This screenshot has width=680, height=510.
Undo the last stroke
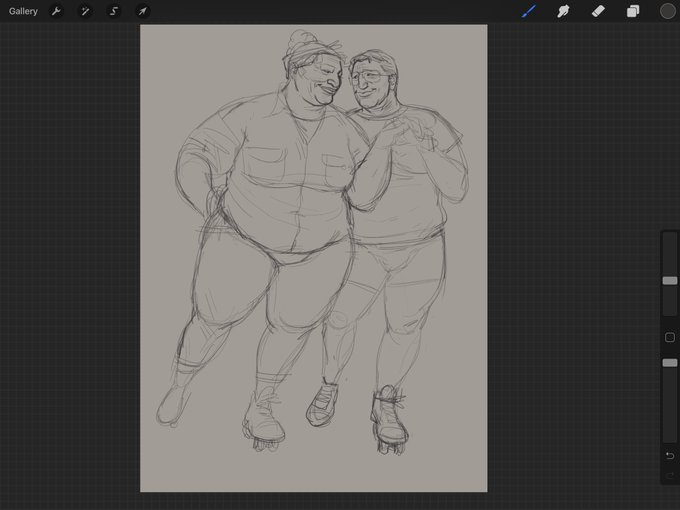(670, 455)
